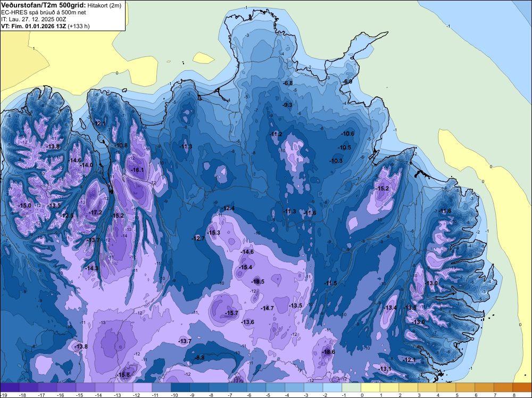Pick the legend swatch between 0 and 1
The width and height of the screenshot is (532, 398).
point(370,387)
